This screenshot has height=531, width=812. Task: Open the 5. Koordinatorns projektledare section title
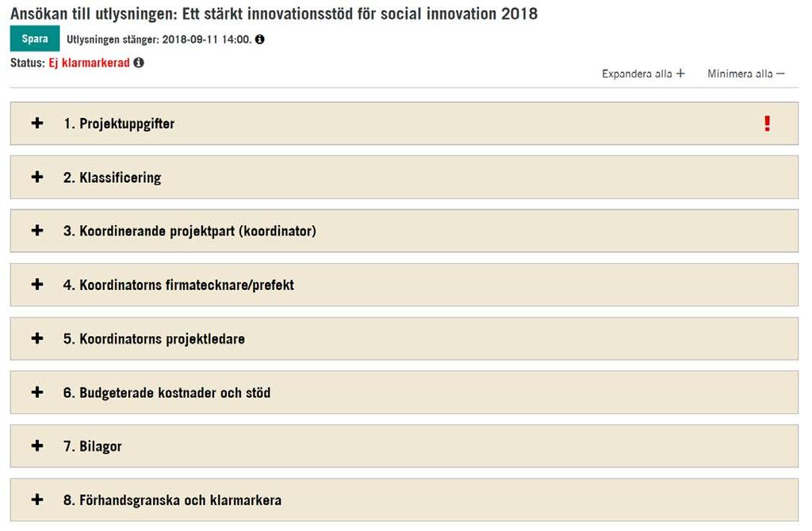pos(154,339)
